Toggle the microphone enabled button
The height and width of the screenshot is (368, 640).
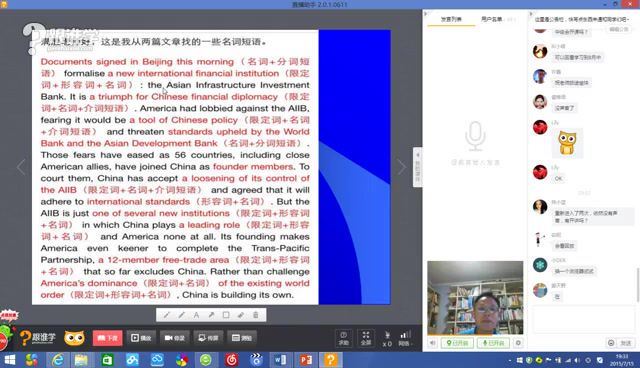coord(493,343)
